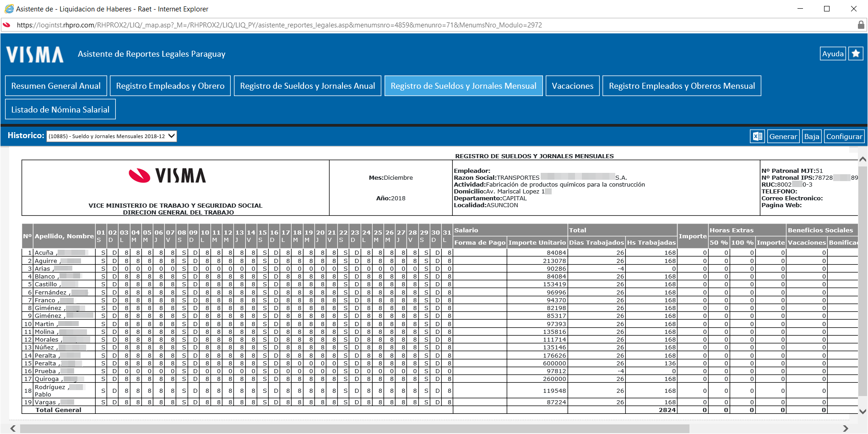Select the Aguirre employee name cell
Screen dimensions: 868x434
tap(65, 261)
